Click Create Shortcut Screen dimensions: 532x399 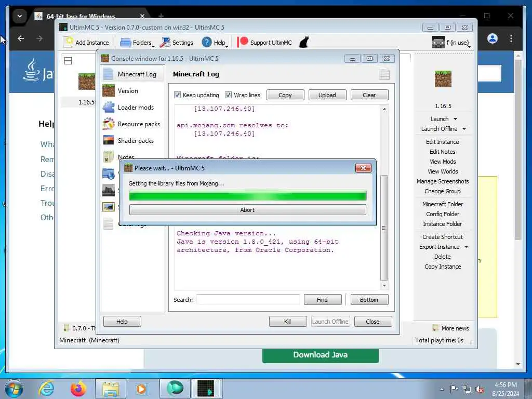pos(443,237)
